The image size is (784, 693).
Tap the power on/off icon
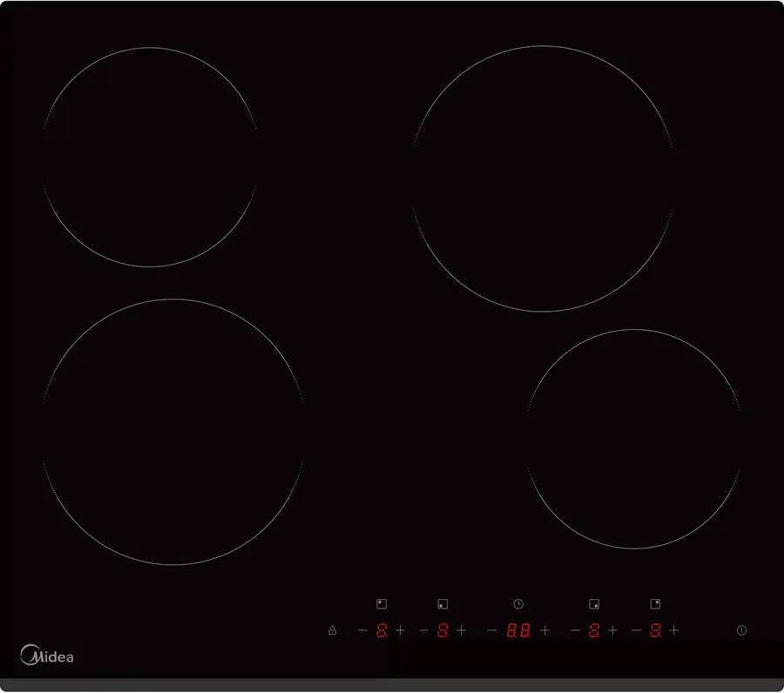[741, 630]
